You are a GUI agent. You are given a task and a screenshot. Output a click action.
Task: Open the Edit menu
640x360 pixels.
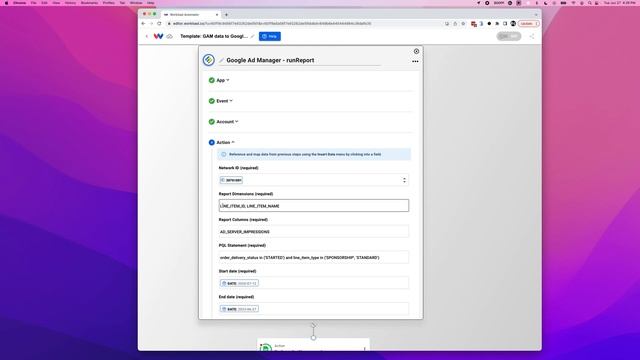pyautogui.click(x=44, y=3)
